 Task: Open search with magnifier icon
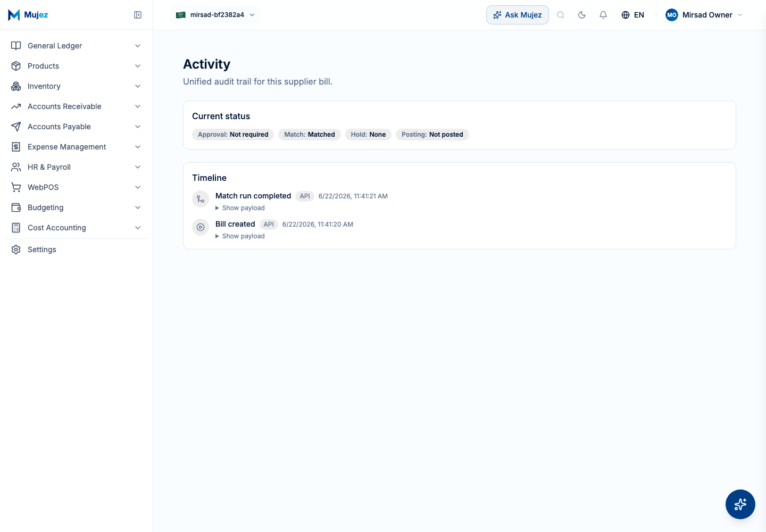(x=561, y=15)
